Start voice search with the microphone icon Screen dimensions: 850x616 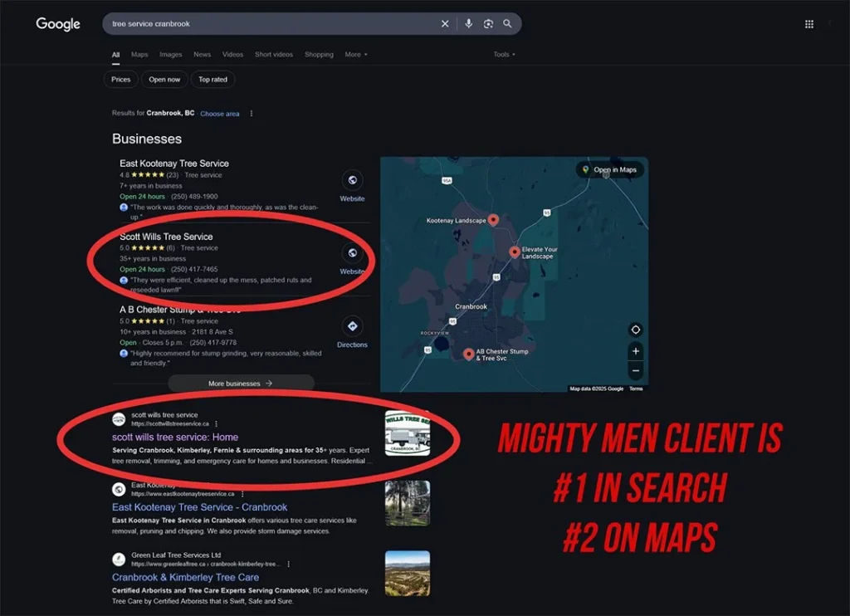pyautogui.click(x=468, y=23)
